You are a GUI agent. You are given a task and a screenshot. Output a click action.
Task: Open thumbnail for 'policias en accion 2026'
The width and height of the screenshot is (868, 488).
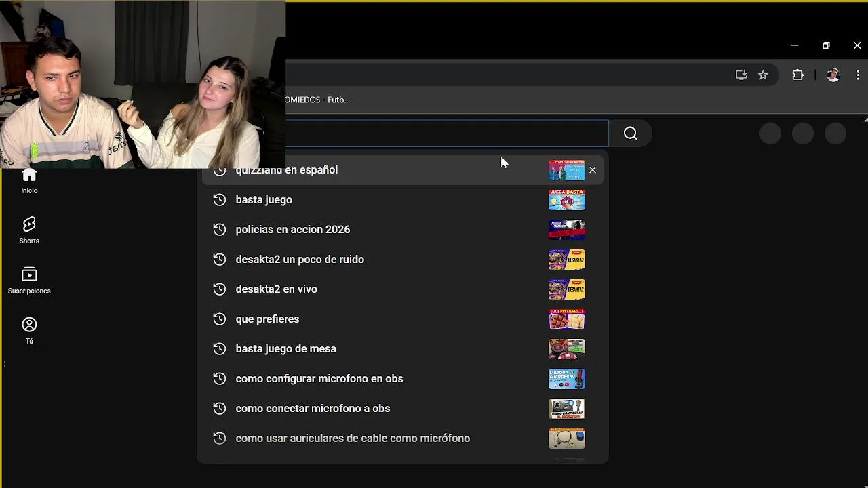coord(566,229)
